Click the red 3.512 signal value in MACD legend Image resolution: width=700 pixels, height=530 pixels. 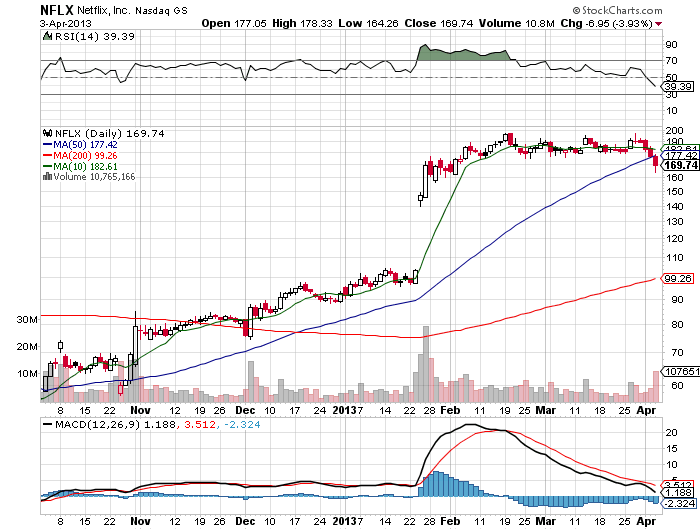coord(200,425)
